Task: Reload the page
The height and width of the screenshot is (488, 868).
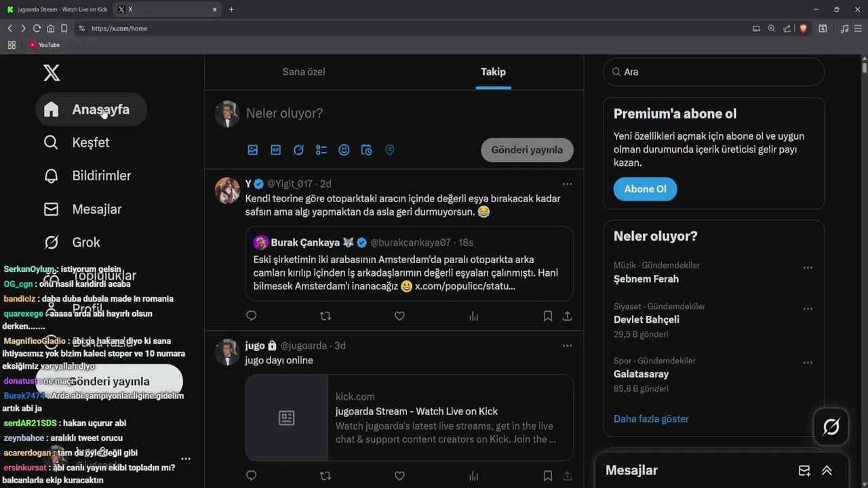Action: 37,28
